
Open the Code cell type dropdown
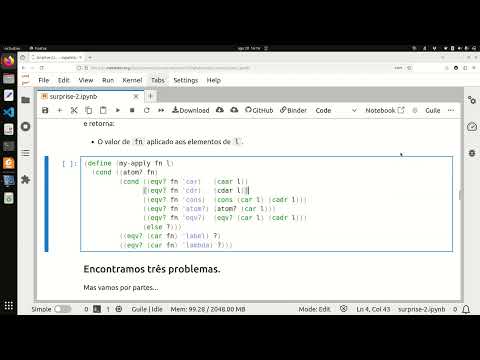336,110
